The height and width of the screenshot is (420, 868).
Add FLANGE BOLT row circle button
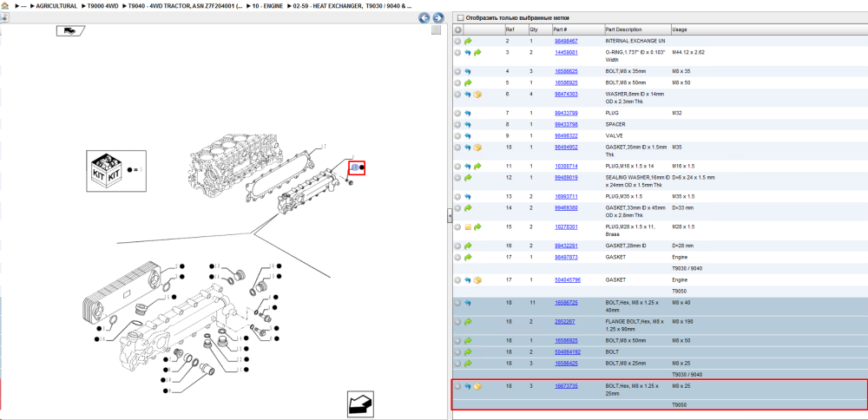pyautogui.click(x=457, y=321)
